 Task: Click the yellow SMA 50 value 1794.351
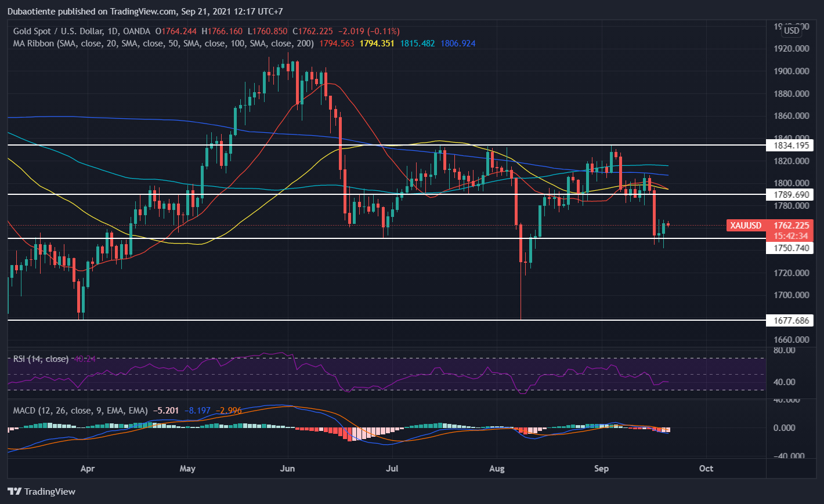pos(377,43)
